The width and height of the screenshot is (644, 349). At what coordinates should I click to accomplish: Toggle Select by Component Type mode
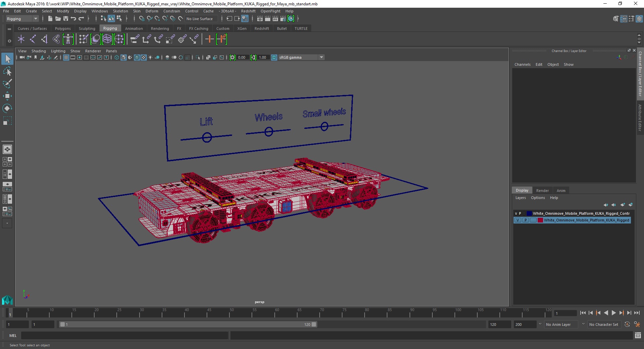(x=119, y=19)
